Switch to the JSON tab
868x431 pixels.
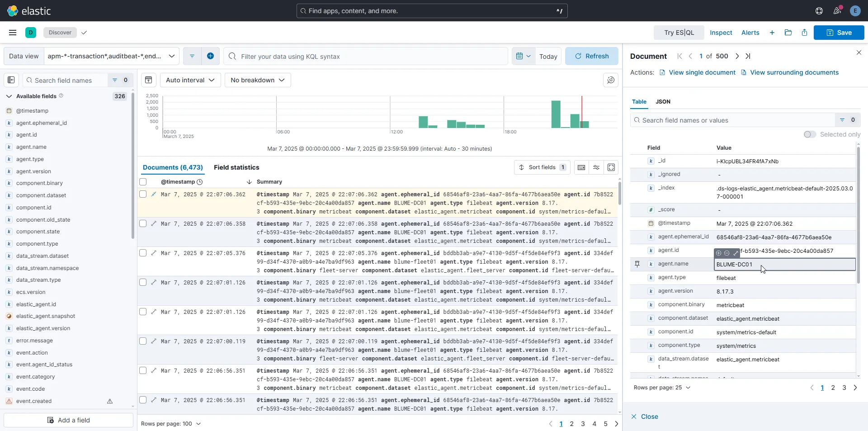663,102
